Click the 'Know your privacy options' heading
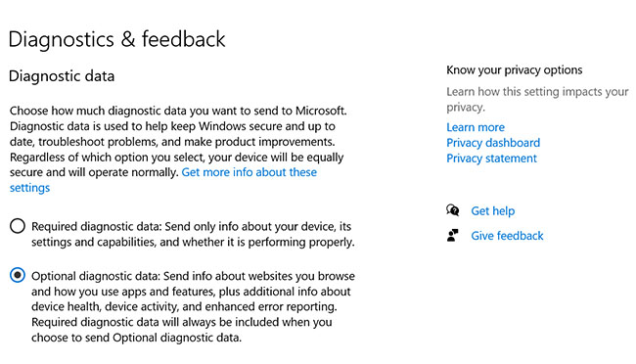 (x=515, y=70)
